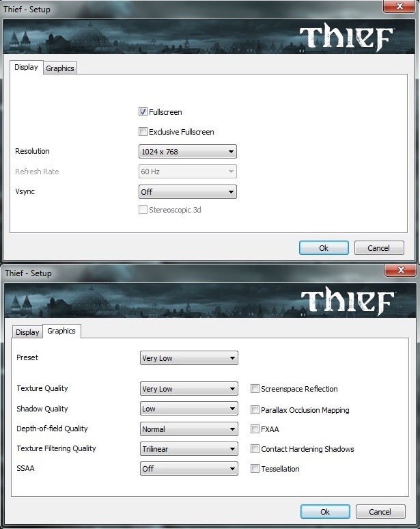This screenshot has width=420, height=529.
Task: Check the Tessellation option
Action: click(x=255, y=469)
